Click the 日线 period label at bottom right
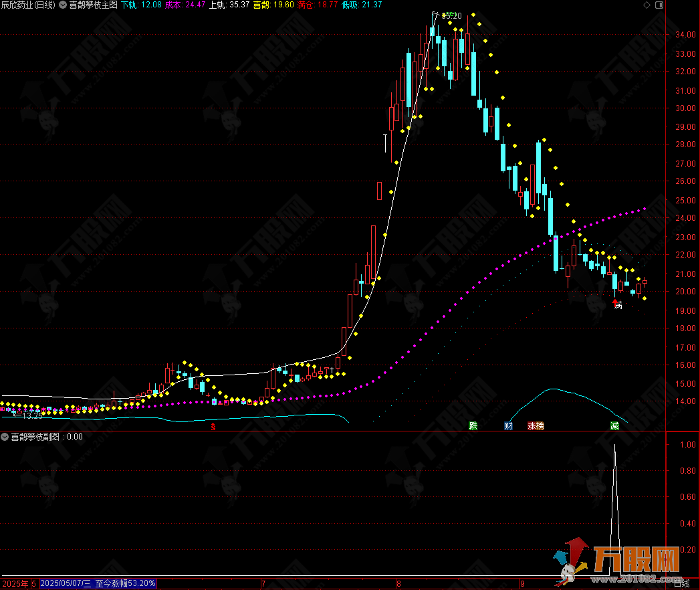Viewport: 700px width, 590px height. pos(681,583)
